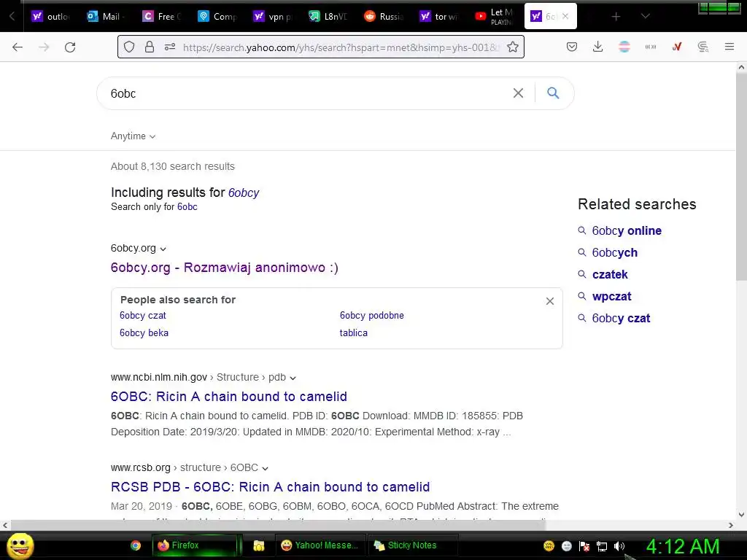Open RCSB PDB 6OBC result
Image resolution: width=747 pixels, height=560 pixels.
coord(270,487)
